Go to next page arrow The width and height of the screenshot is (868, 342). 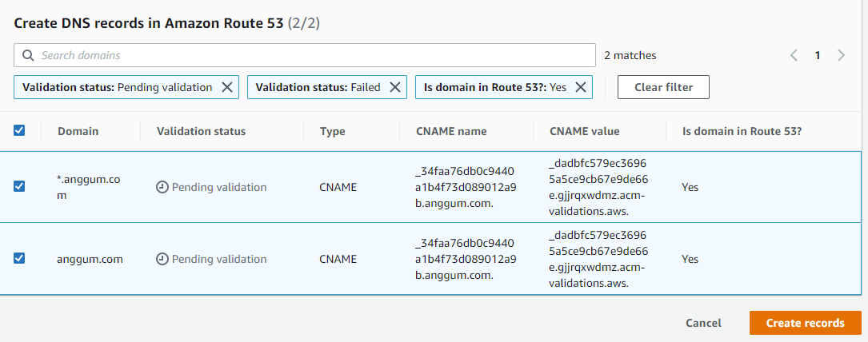click(842, 55)
